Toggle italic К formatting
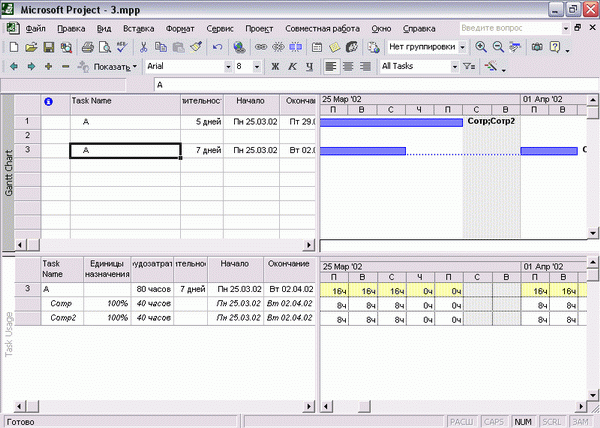The image size is (600, 428). 292,67
